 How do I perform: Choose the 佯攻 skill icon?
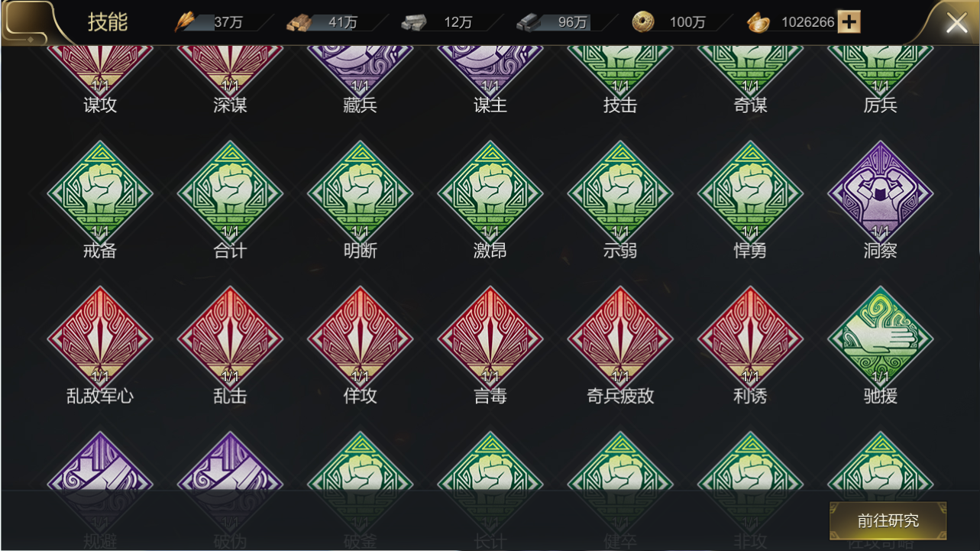pyautogui.click(x=360, y=339)
